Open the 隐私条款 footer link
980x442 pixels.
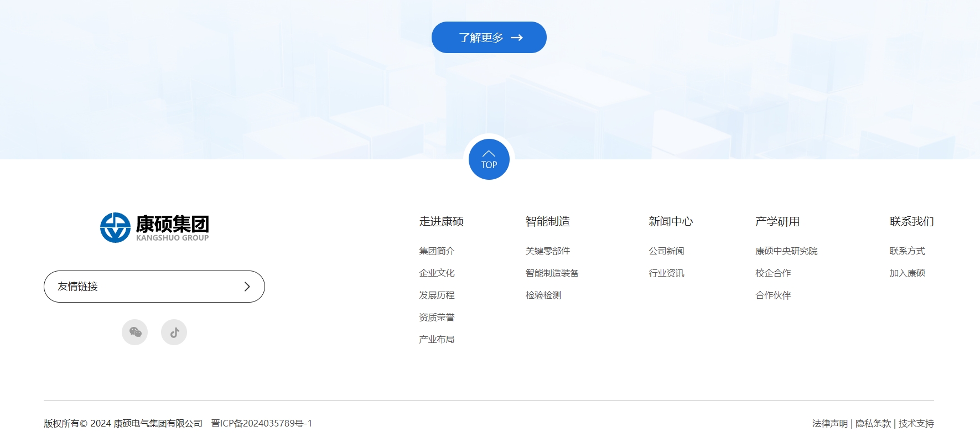point(873,424)
